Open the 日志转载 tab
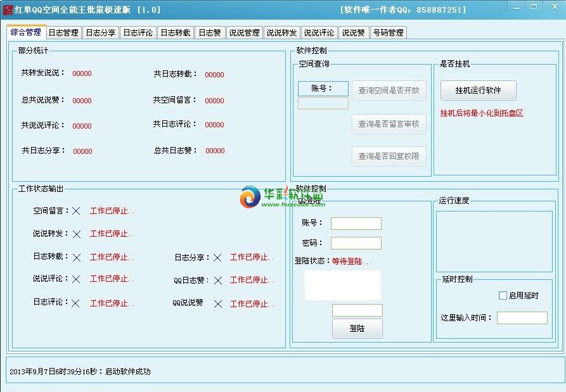Viewport: 566px width, 392px height. (x=176, y=32)
